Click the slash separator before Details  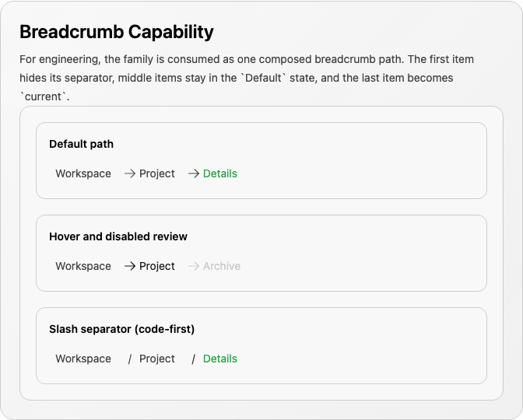click(x=194, y=359)
